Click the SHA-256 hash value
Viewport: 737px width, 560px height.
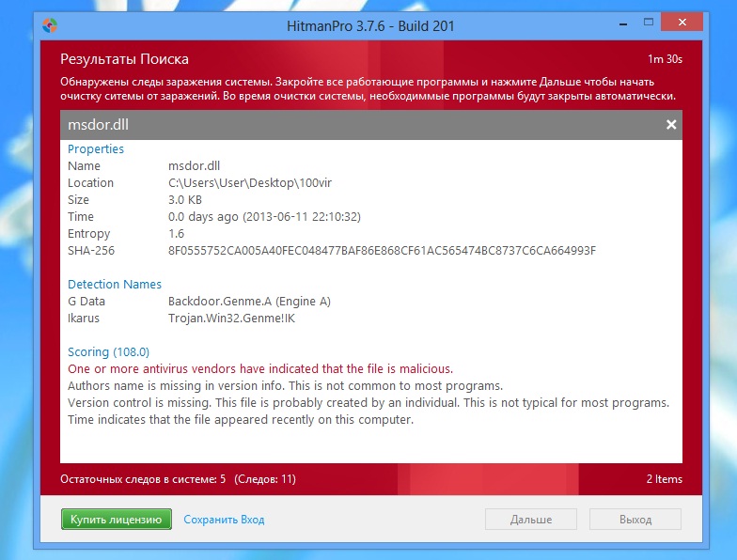382,250
